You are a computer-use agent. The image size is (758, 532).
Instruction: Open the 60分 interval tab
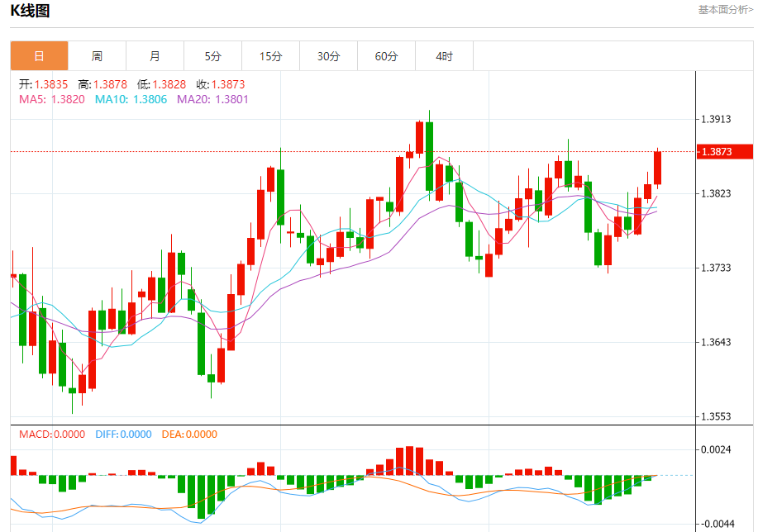387,56
